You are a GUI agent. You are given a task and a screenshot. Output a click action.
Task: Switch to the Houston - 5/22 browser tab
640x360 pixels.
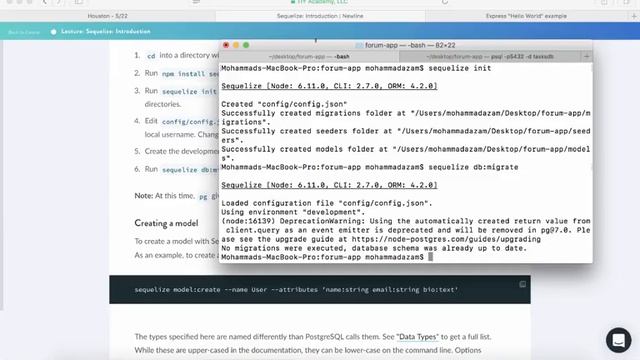coord(108,16)
